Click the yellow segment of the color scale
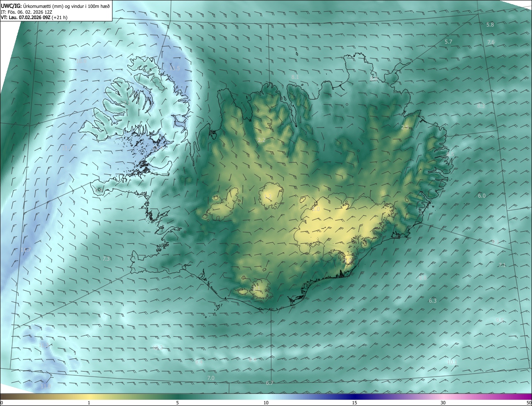The height and width of the screenshot is (406, 532). (x=89, y=397)
